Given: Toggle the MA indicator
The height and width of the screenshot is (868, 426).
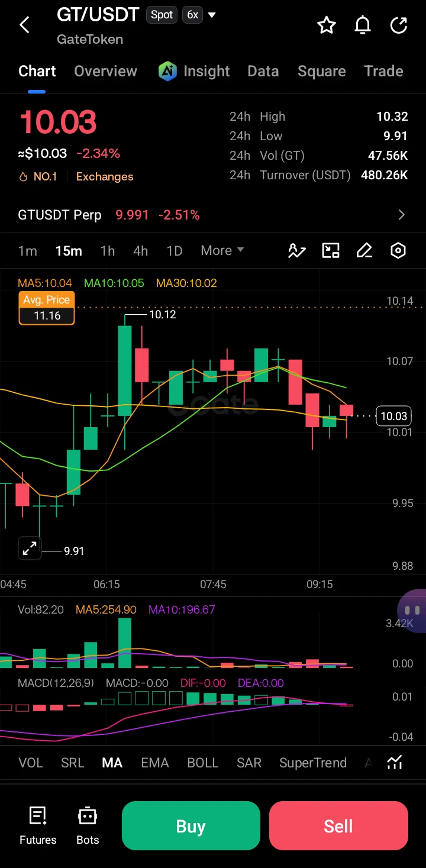Looking at the screenshot, I should click(x=112, y=763).
